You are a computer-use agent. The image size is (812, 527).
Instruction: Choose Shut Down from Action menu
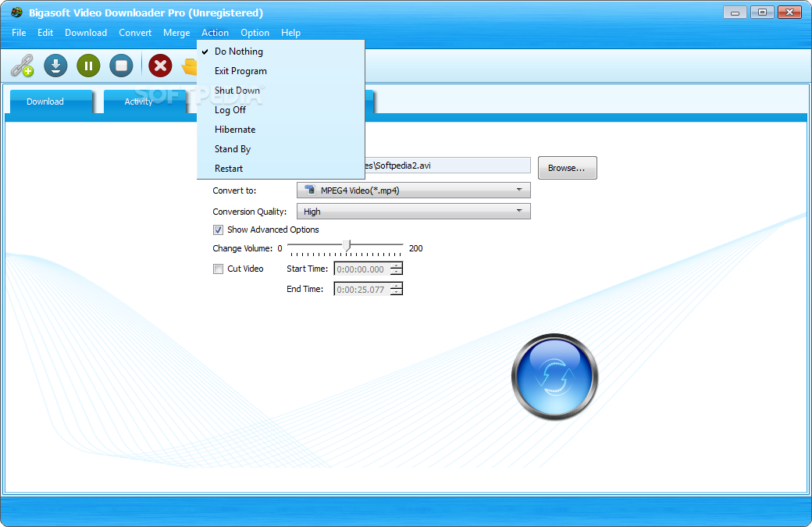click(280, 91)
